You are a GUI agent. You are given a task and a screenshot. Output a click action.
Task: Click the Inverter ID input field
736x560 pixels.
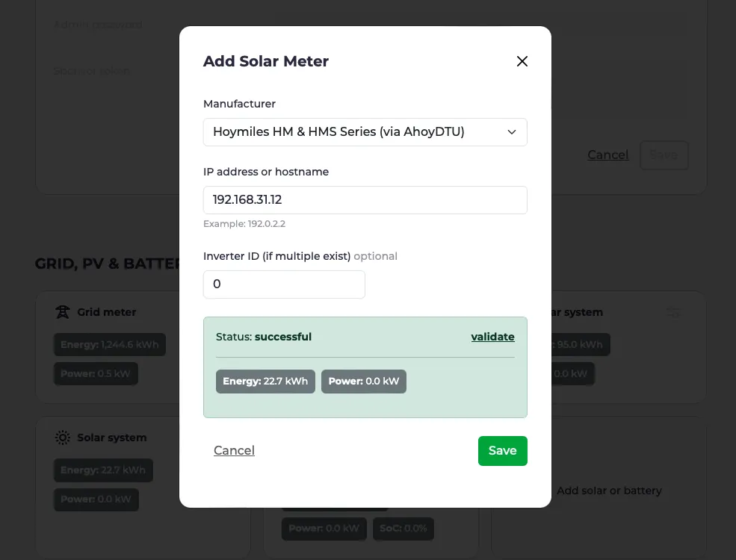[284, 284]
